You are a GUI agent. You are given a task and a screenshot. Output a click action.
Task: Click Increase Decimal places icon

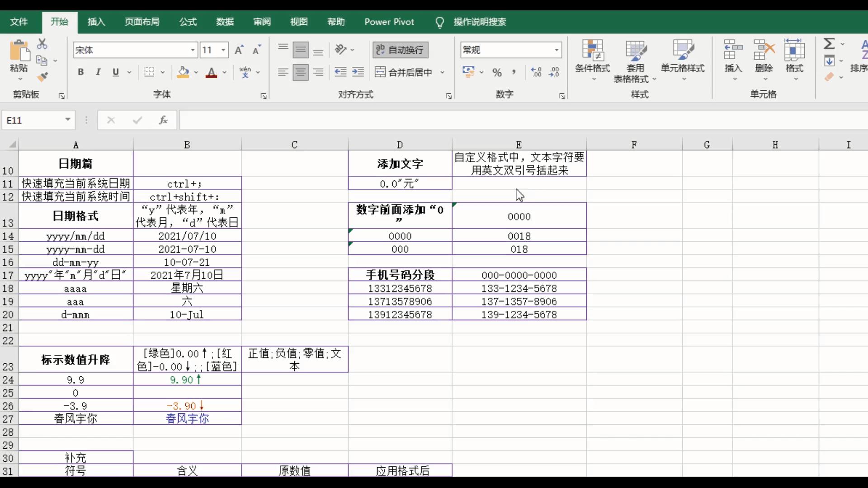pyautogui.click(x=536, y=72)
